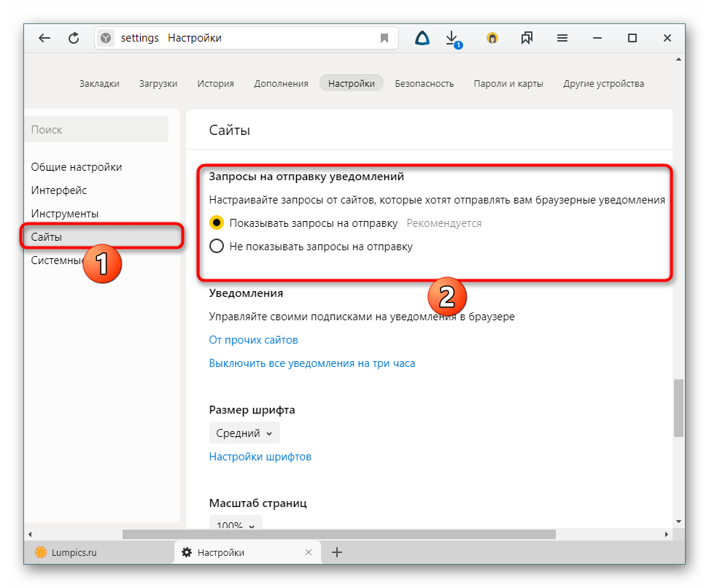This screenshot has height=588, width=709.
Task: Open a new tab with plus button
Action: pos(337,552)
